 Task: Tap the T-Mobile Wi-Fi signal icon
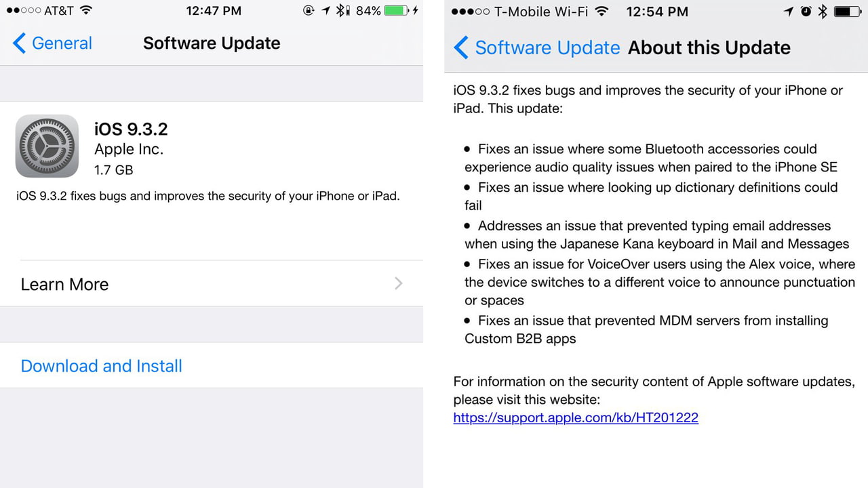coord(601,11)
